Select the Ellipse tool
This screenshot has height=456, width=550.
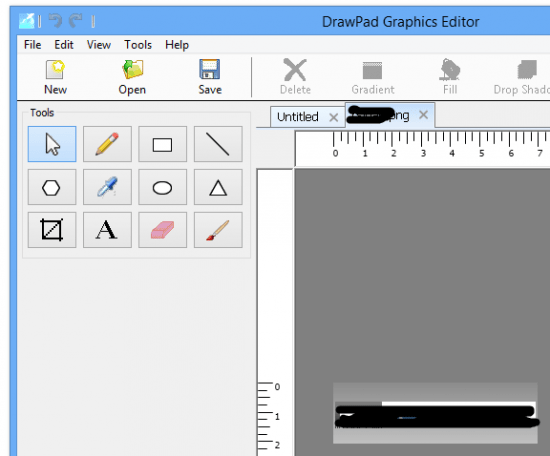click(162, 187)
